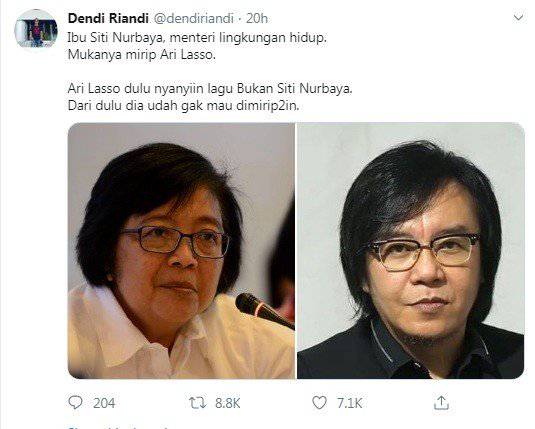Viewport: 535px width, 429px height.
Task: Open tweet via 'Ibu Siti Nurbaya' text line
Action: 197,38
